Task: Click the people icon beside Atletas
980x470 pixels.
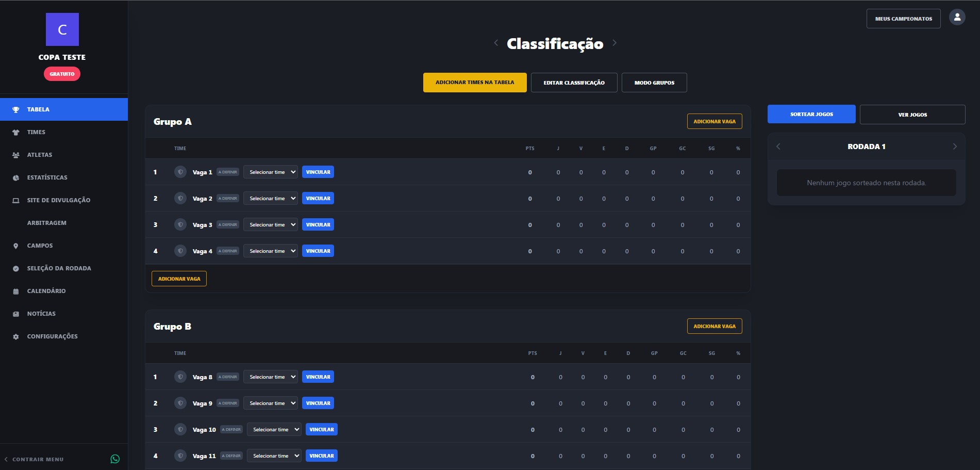Action: 16,155
